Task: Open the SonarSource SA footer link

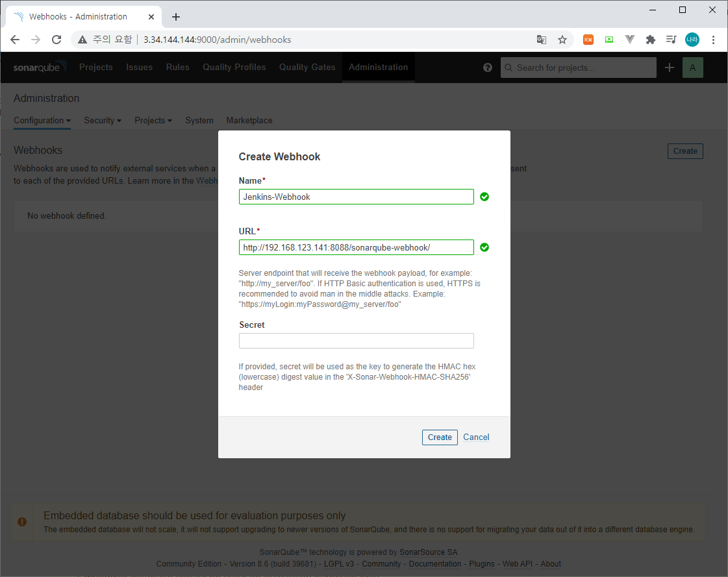Action: 428,552
